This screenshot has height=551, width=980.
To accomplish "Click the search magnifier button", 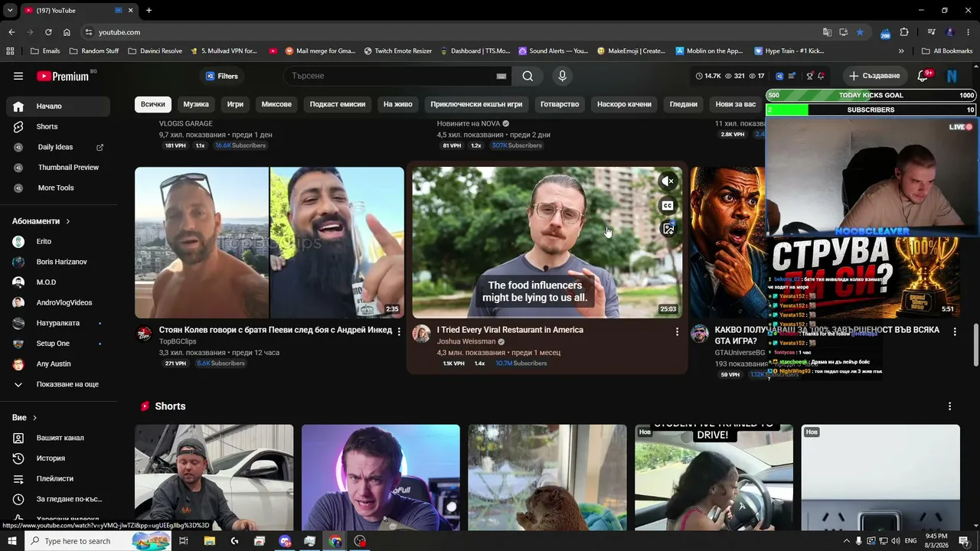I will 528,76.
